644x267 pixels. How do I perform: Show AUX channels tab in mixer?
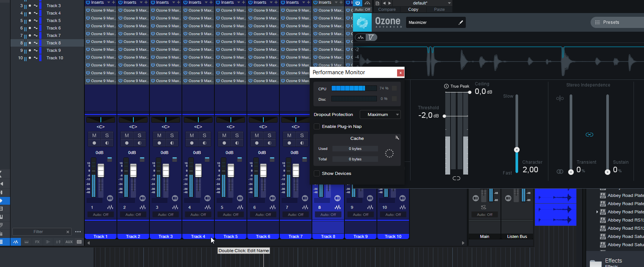click(x=69, y=242)
